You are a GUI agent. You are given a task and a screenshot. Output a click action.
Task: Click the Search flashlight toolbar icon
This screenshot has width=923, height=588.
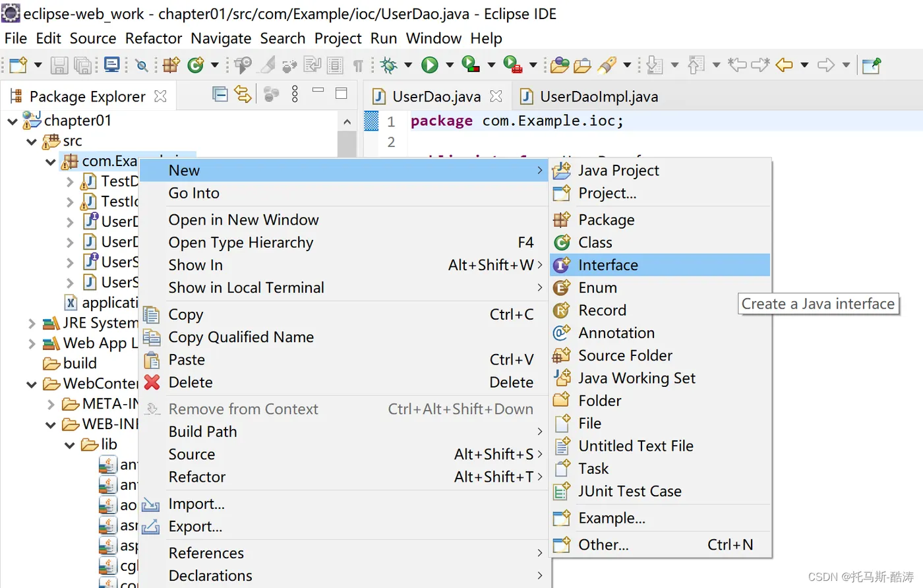point(607,65)
